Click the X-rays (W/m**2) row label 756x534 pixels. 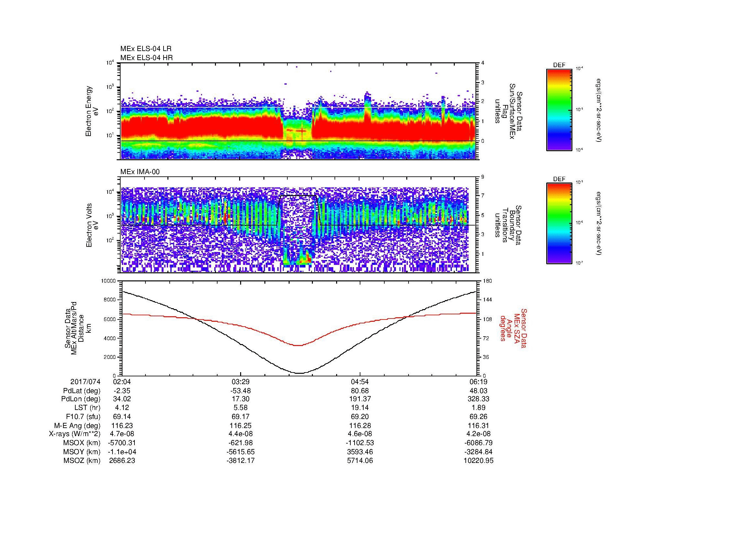[x=74, y=434]
